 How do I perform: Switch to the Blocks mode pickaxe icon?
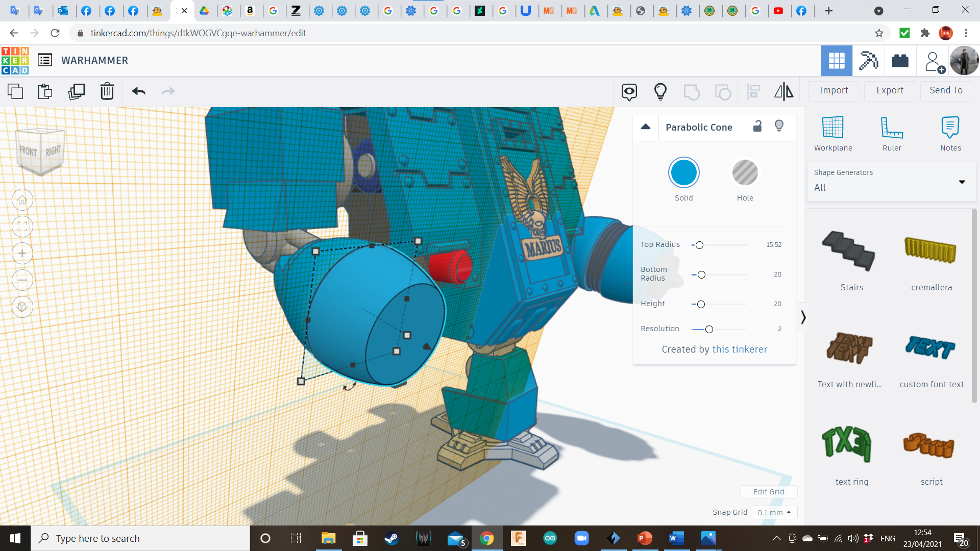click(868, 61)
